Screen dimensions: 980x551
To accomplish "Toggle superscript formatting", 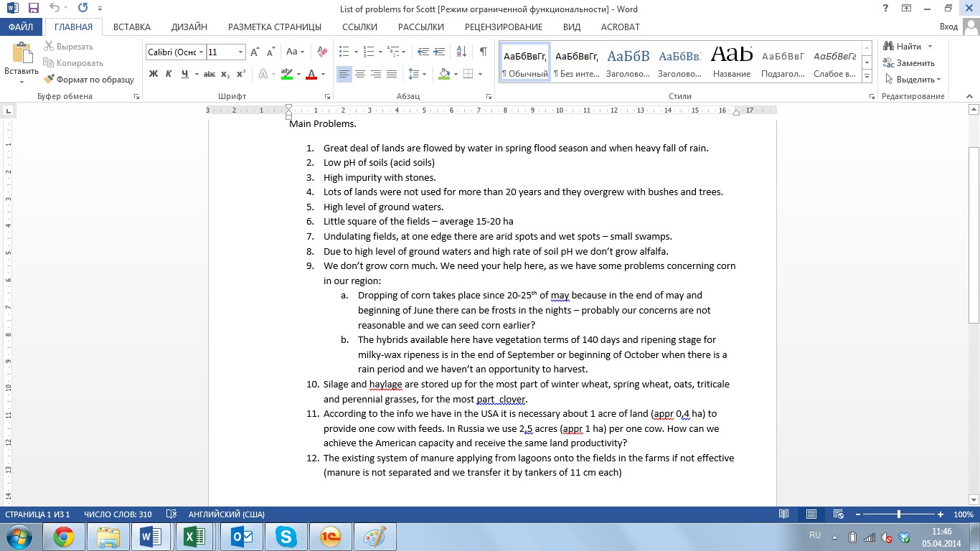I will click(x=241, y=74).
